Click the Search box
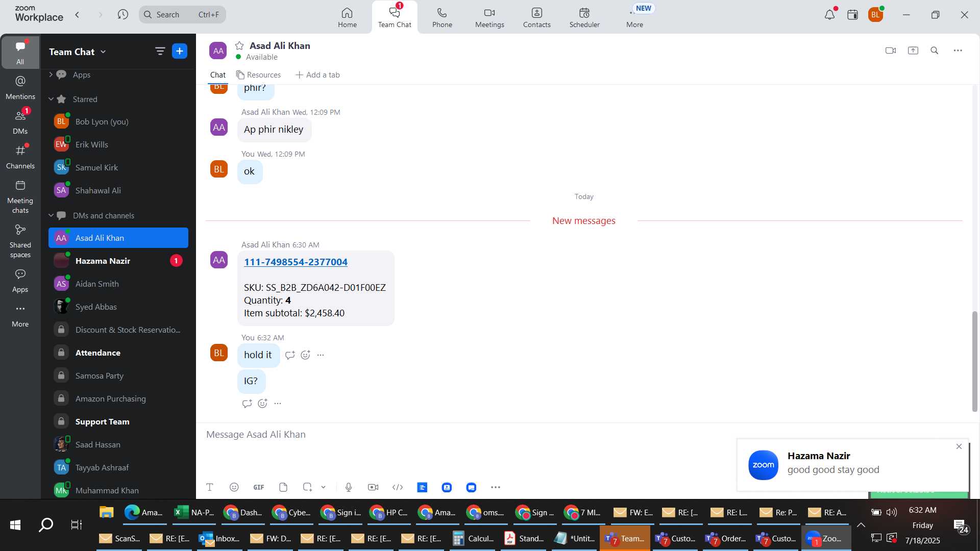 point(182,14)
